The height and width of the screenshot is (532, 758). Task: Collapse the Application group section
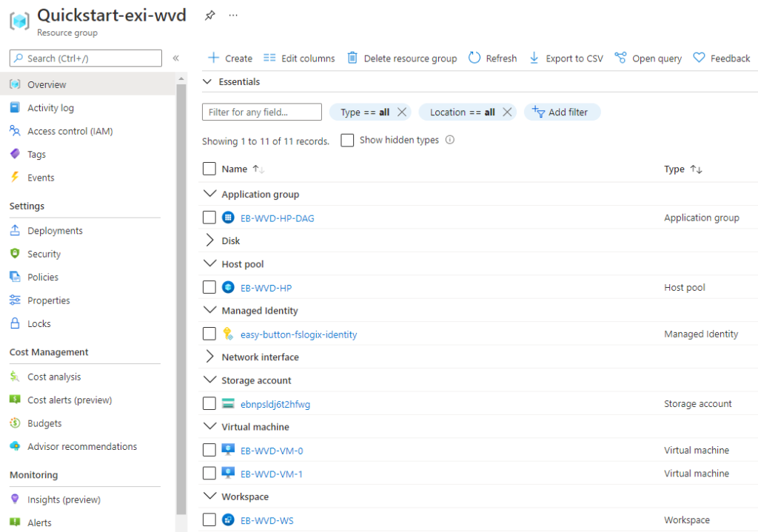point(209,194)
